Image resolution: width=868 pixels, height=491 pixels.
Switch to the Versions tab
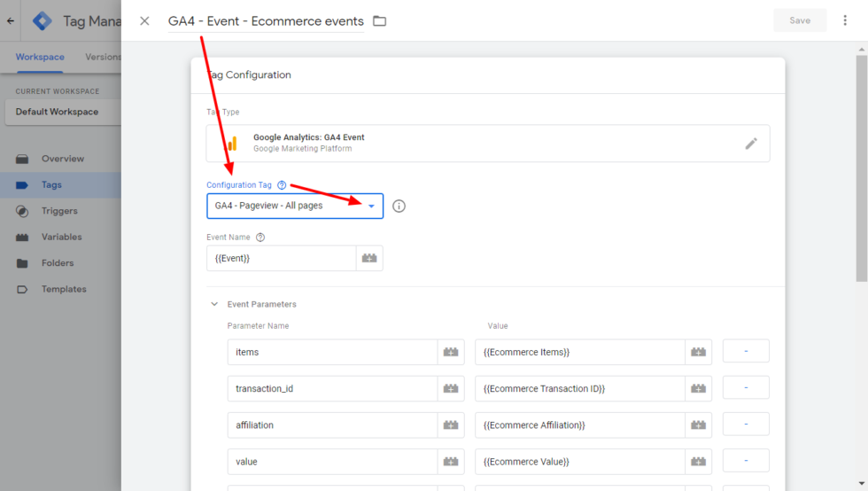pos(103,57)
